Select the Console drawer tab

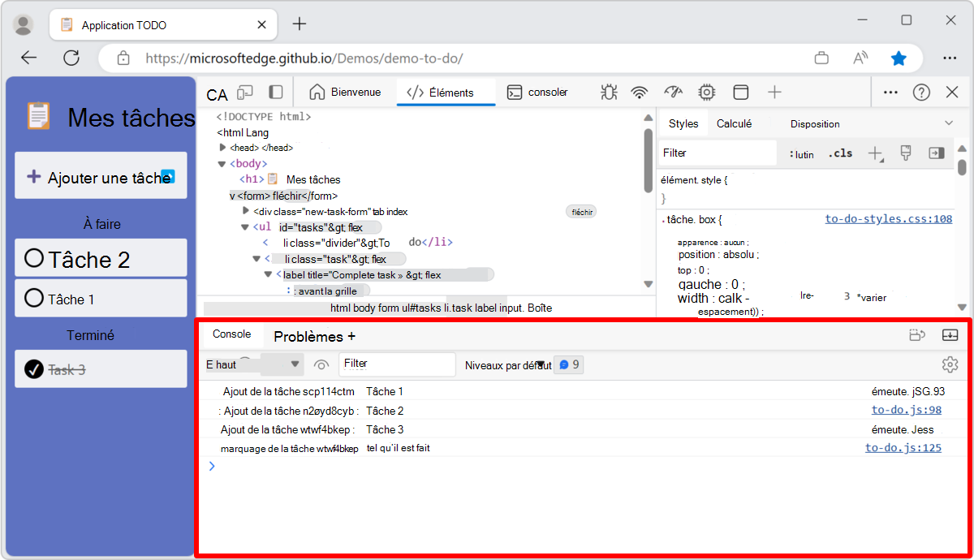click(x=232, y=334)
